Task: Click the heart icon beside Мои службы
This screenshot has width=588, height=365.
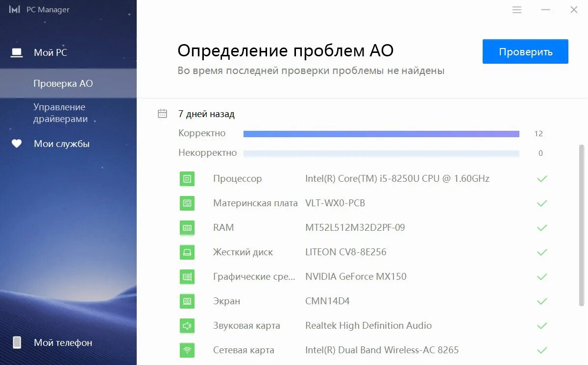Action: coord(17,144)
